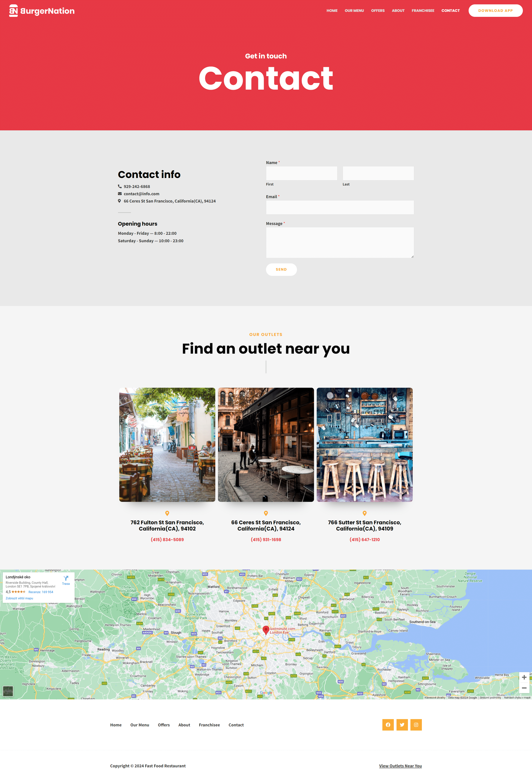The width and height of the screenshot is (532, 782).
Task: Click the BurgerNation logo icon
Action: coord(14,10)
